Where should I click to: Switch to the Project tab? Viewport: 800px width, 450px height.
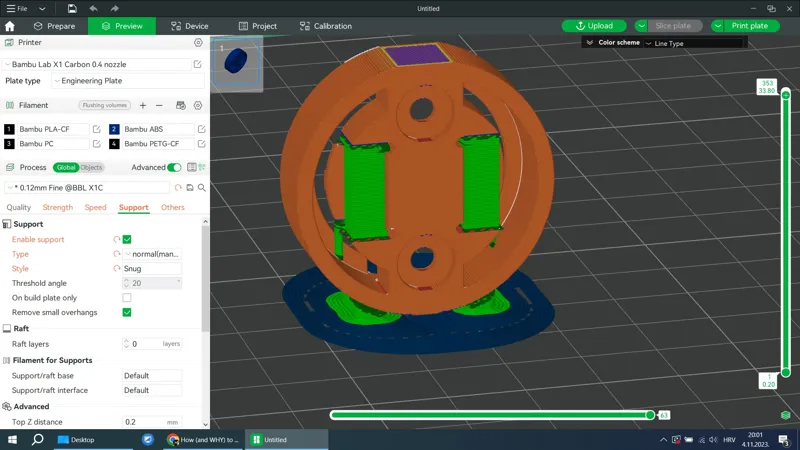point(258,26)
